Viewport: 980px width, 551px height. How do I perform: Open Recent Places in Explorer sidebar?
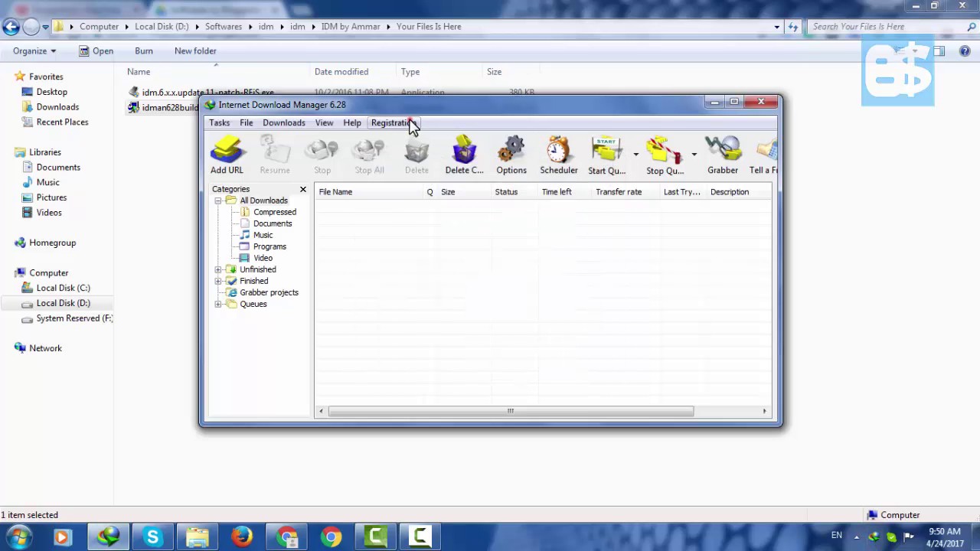pos(62,122)
